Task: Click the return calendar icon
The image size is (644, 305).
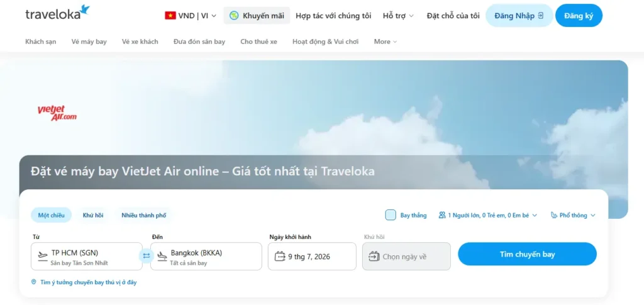Action: (x=374, y=257)
